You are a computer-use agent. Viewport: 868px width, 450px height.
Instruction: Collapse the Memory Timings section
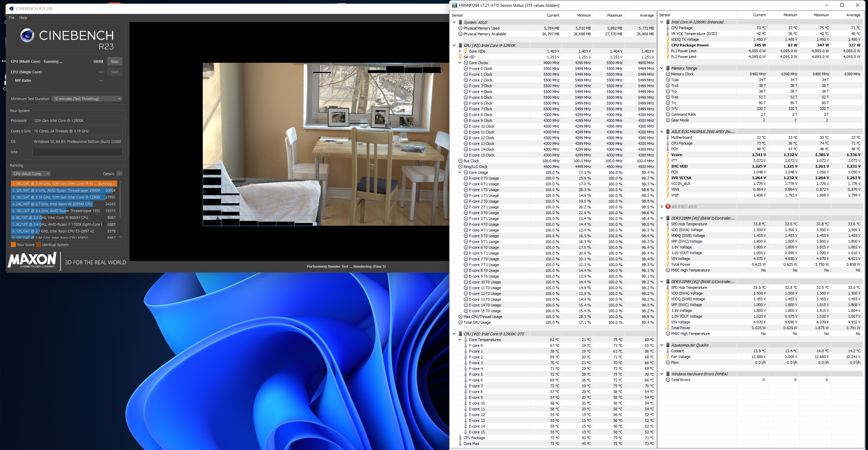pyautogui.click(x=662, y=68)
